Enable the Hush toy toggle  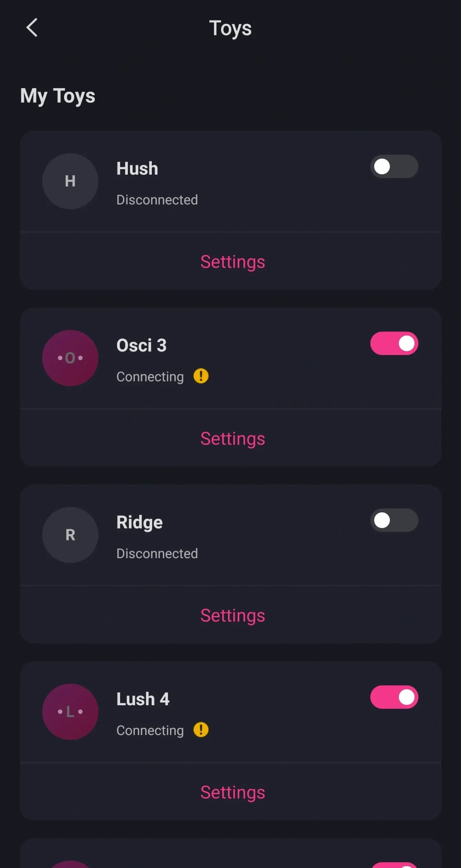[x=394, y=166]
